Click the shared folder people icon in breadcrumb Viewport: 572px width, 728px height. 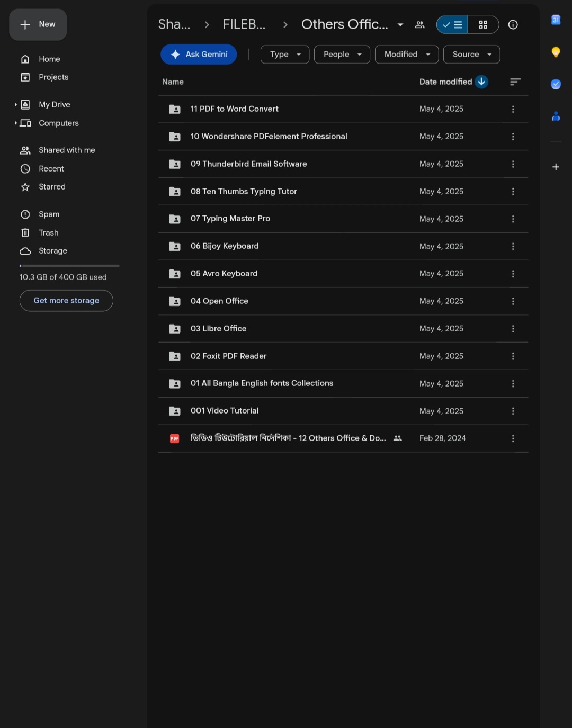pyautogui.click(x=419, y=24)
